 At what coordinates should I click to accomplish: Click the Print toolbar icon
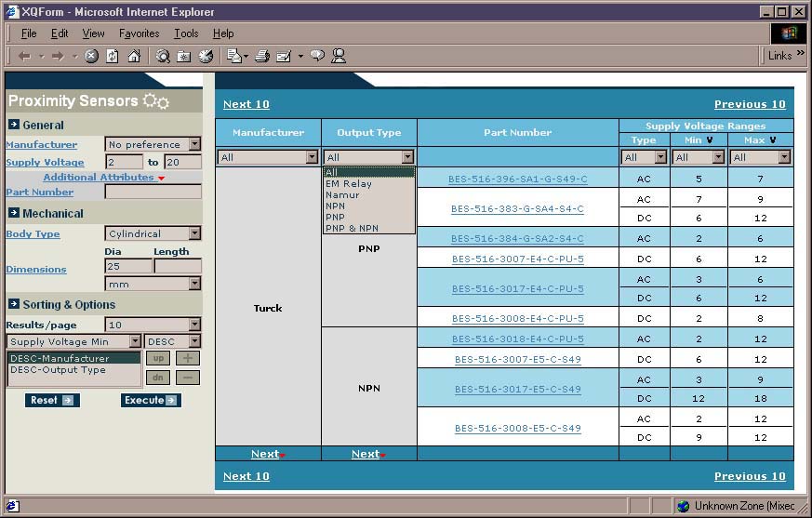pos(262,56)
